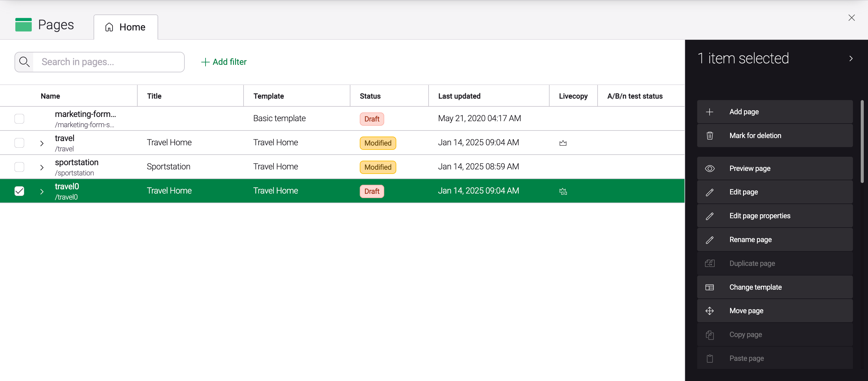Choose Edit page properties action
The image size is (868, 381).
[759, 216]
